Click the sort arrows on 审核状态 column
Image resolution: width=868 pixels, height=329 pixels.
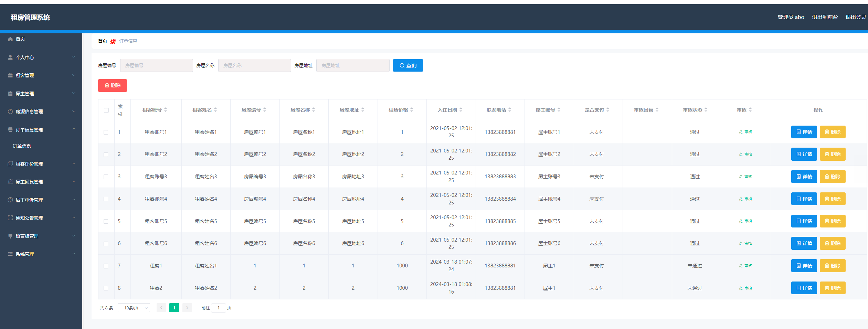coord(706,110)
